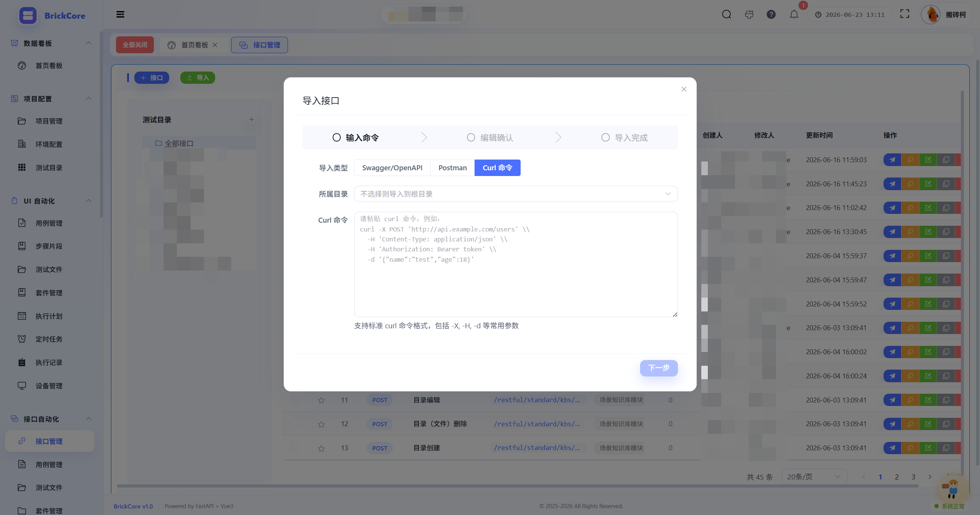
Task: Open 设备管理 in sidebar
Action: tap(49, 386)
